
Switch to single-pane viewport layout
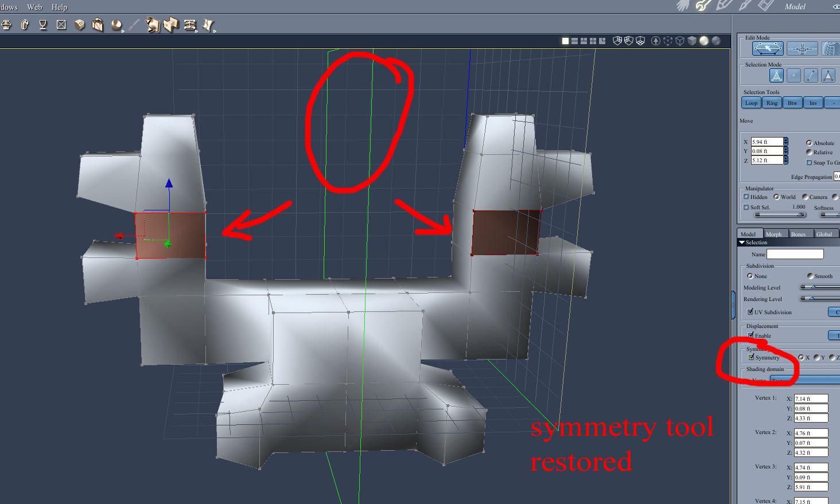[565, 41]
